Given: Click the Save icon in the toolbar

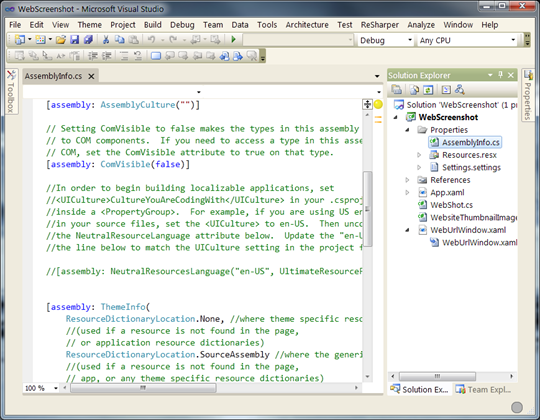Looking at the screenshot, I should (x=75, y=40).
